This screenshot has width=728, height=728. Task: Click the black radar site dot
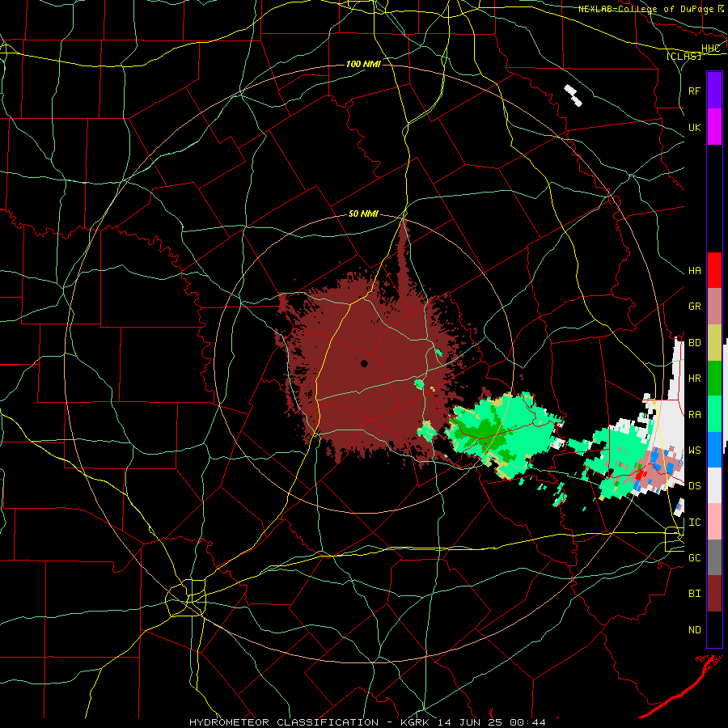click(365, 363)
